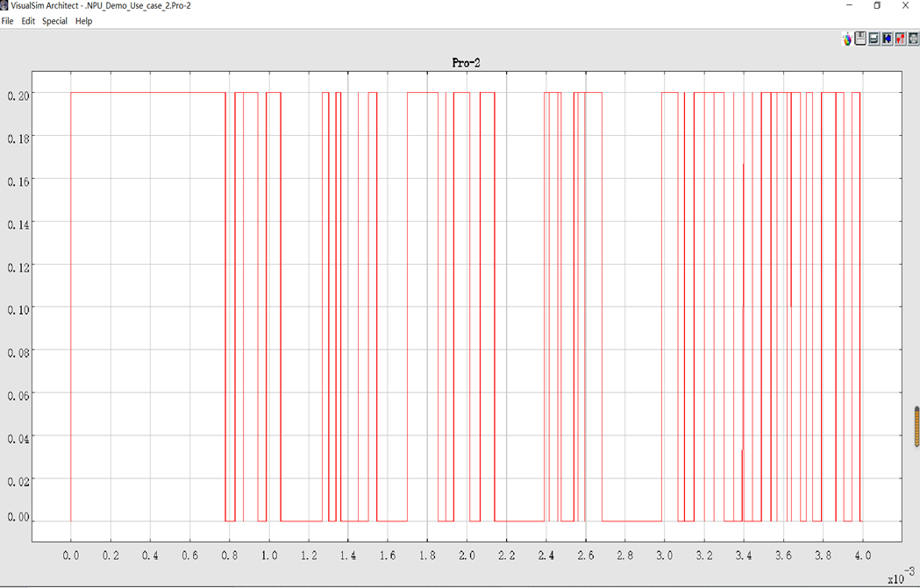
Task: Click the rescale-to-fit plot icon
Action: 913,39
